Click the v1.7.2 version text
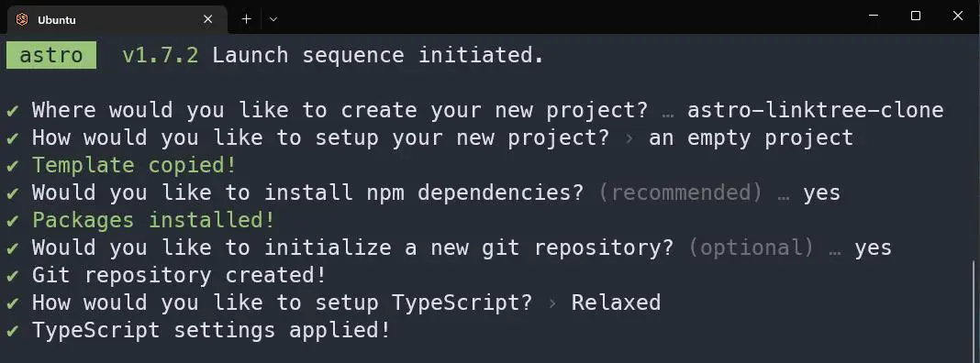This screenshot has height=363, width=980. coord(161,55)
